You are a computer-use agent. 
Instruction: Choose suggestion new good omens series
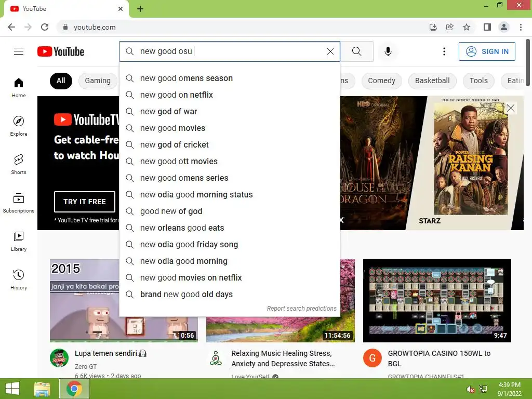click(229, 178)
